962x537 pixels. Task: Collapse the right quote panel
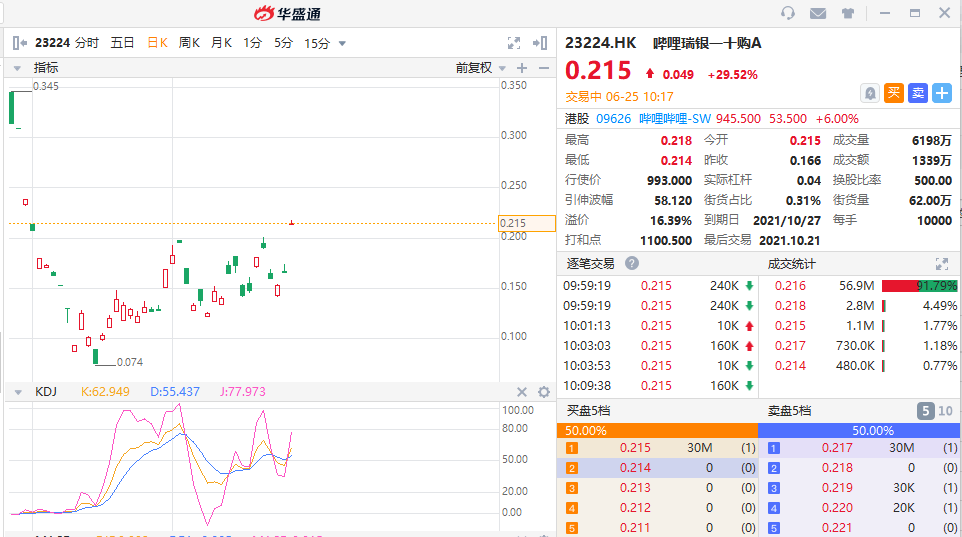tap(541, 43)
